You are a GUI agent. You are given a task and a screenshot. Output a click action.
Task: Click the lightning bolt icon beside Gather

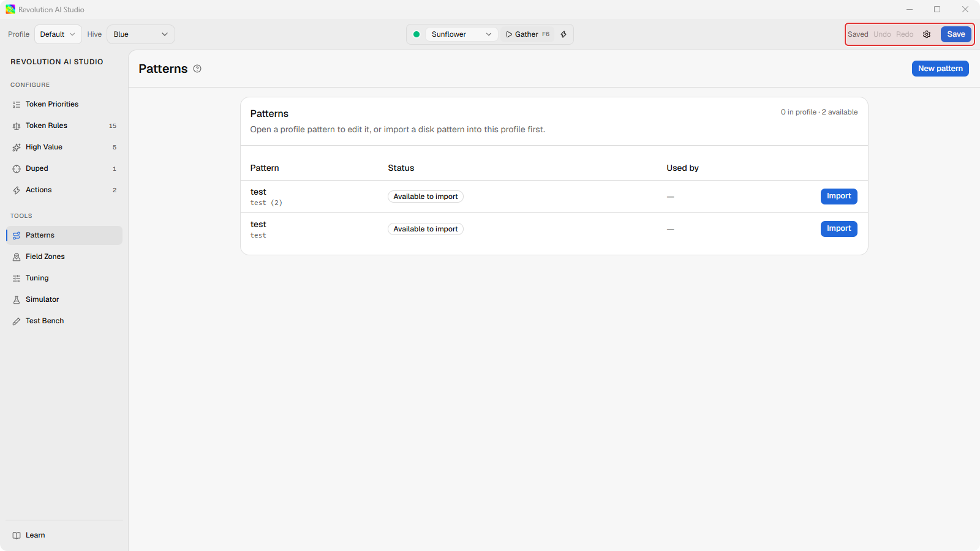(563, 34)
